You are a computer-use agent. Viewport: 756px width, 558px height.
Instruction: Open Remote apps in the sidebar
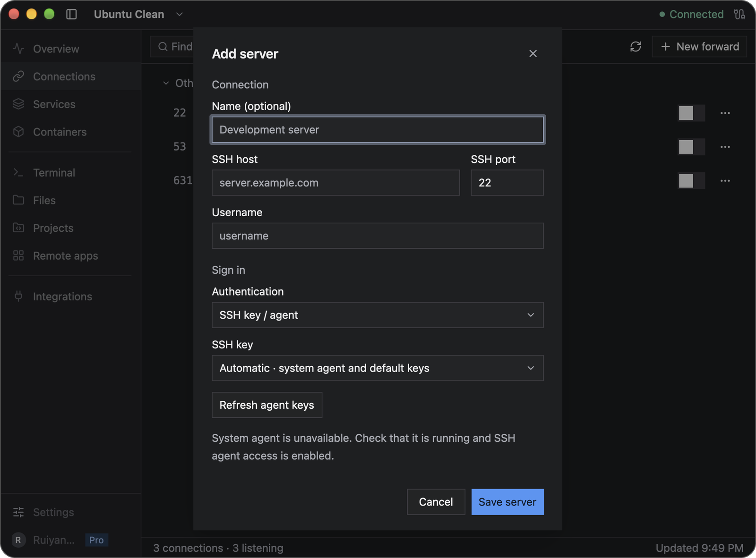(x=71, y=256)
